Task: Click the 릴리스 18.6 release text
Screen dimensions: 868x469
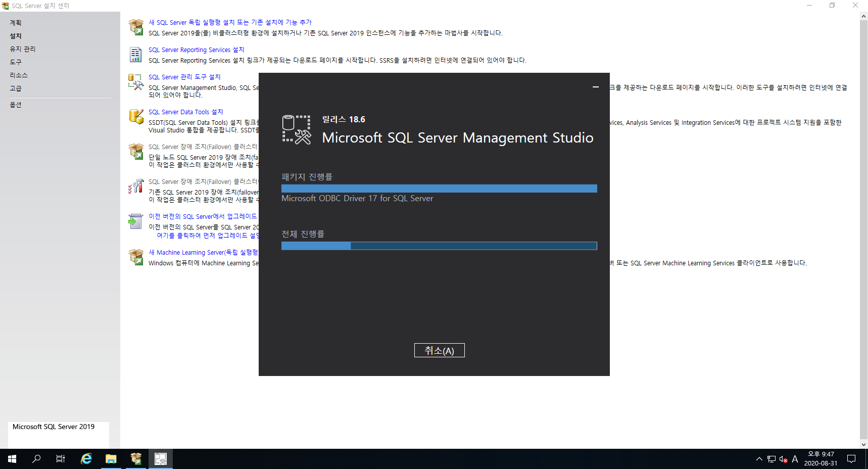Action: [344, 119]
